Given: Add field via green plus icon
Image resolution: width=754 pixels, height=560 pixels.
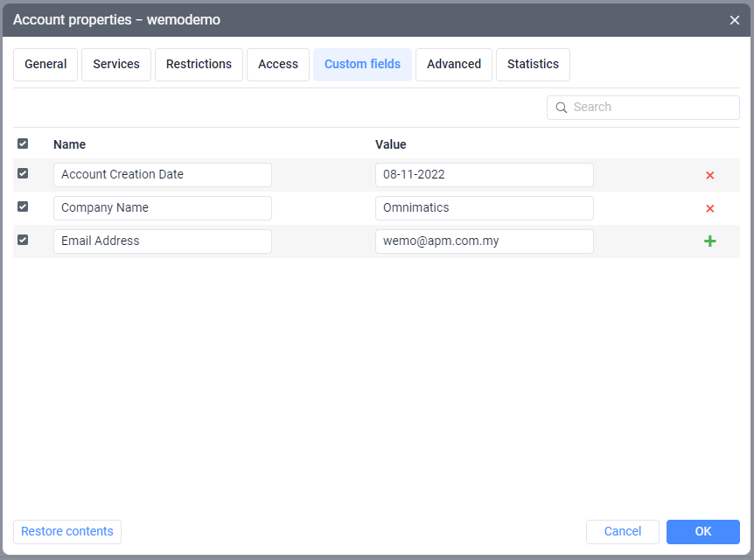Looking at the screenshot, I should pyautogui.click(x=709, y=241).
